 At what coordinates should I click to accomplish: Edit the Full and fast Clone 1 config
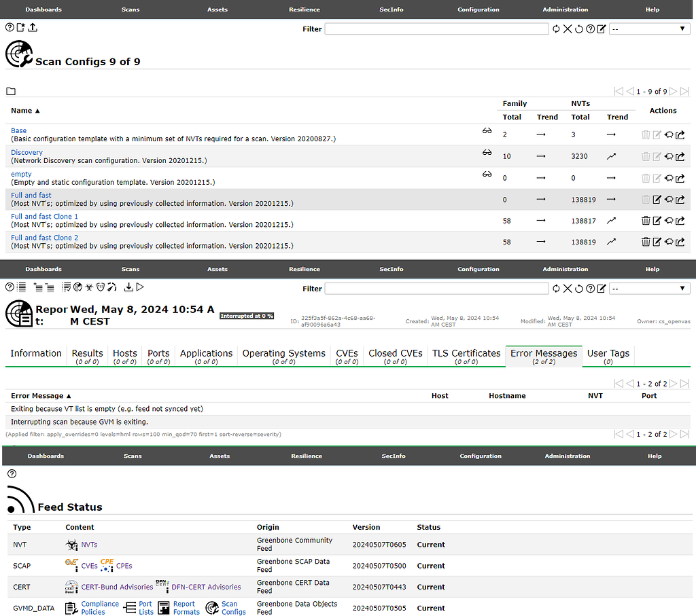pyautogui.click(x=657, y=220)
